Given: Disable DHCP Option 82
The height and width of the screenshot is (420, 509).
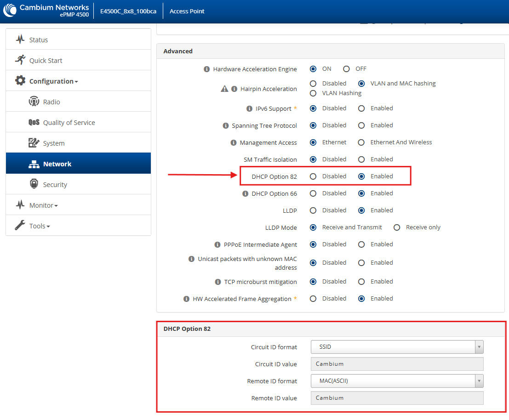Looking at the screenshot, I should click(x=313, y=176).
